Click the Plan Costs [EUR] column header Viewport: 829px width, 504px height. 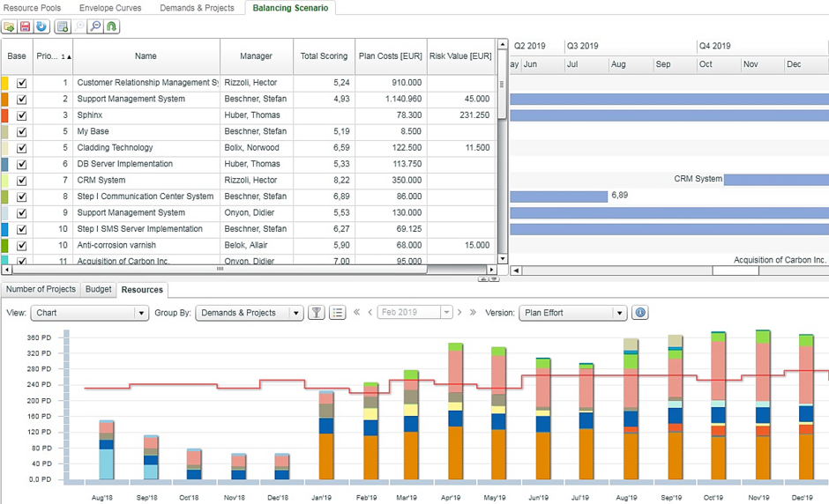(x=391, y=56)
